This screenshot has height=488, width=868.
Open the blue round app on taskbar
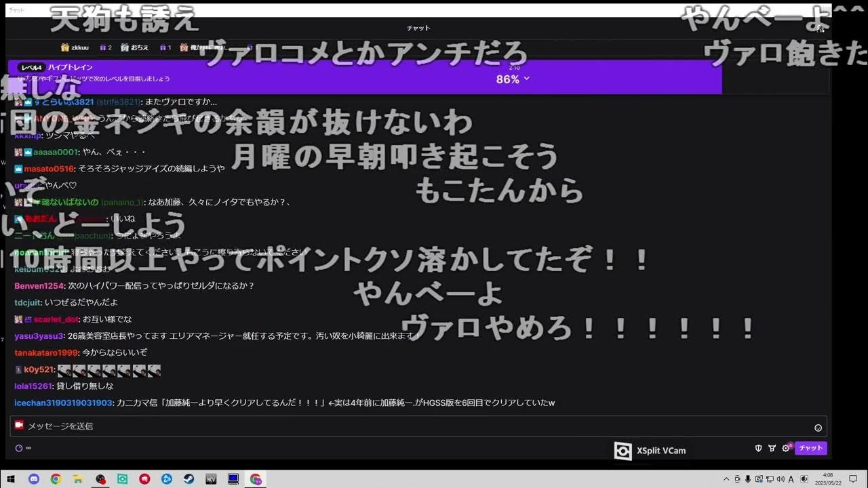click(167, 479)
